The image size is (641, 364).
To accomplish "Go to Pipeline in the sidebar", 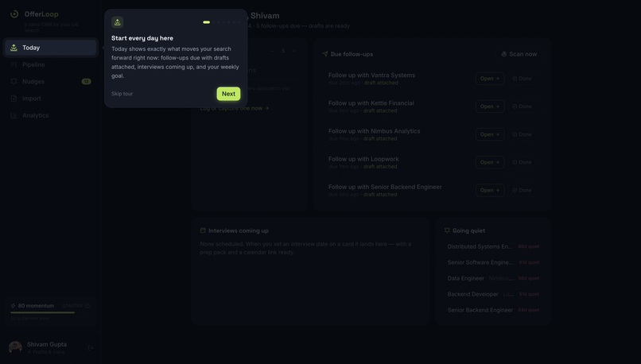I will point(51,64).
